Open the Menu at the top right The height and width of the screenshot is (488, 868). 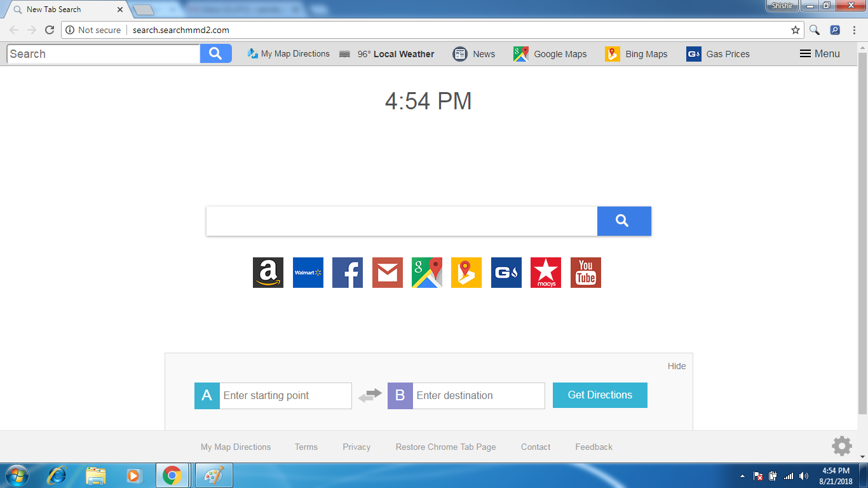coord(819,54)
